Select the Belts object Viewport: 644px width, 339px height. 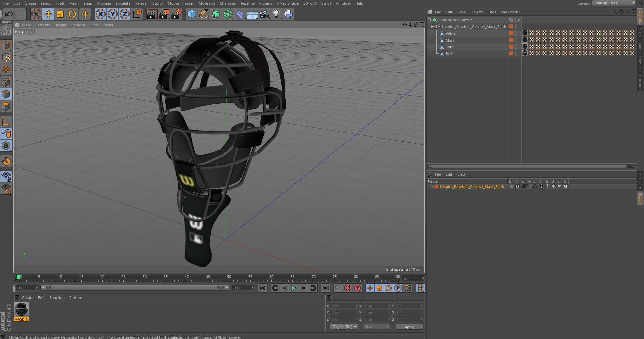[x=449, y=54]
